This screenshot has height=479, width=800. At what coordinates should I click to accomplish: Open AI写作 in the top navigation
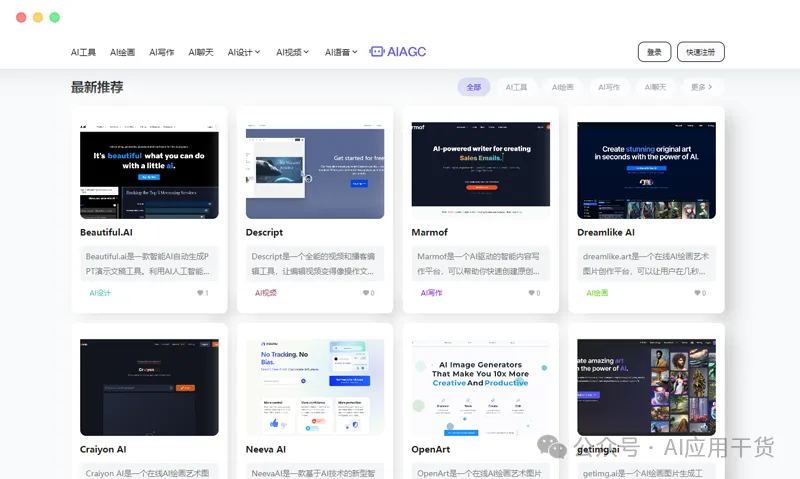(x=162, y=52)
